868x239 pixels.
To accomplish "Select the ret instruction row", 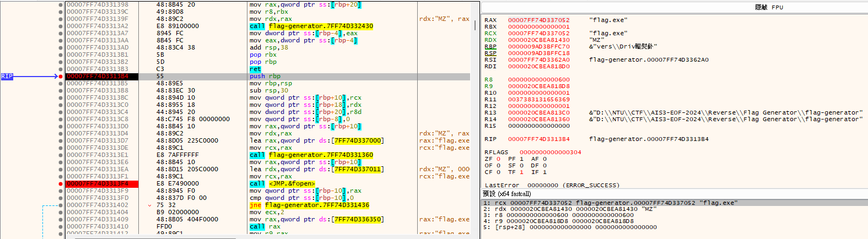I will (x=255, y=69).
